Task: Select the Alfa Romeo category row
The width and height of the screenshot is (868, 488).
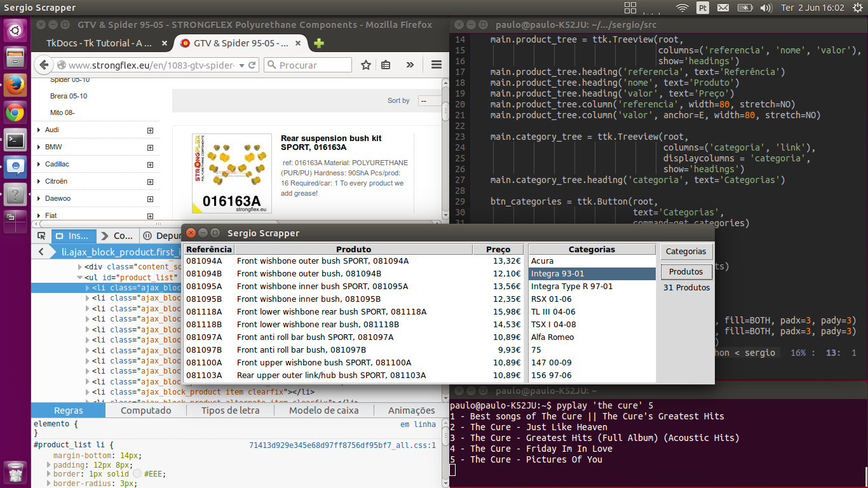Action: (x=591, y=337)
